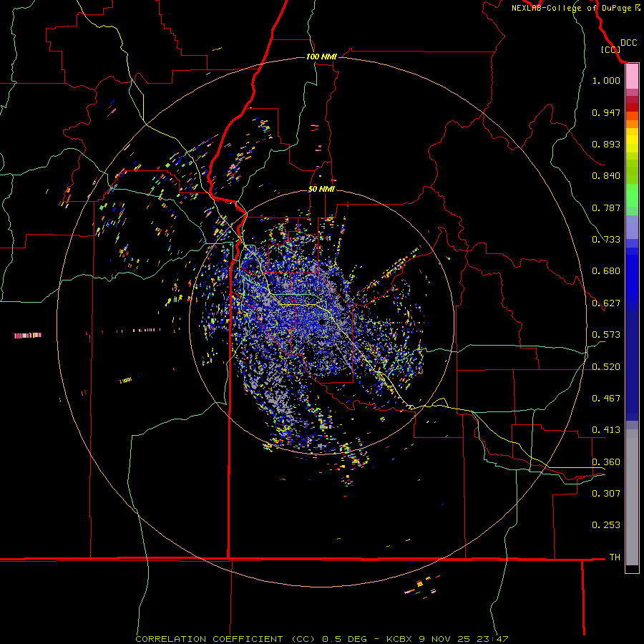Click the radar site null spot at center

pyautogui.click(x=323, y=323)
